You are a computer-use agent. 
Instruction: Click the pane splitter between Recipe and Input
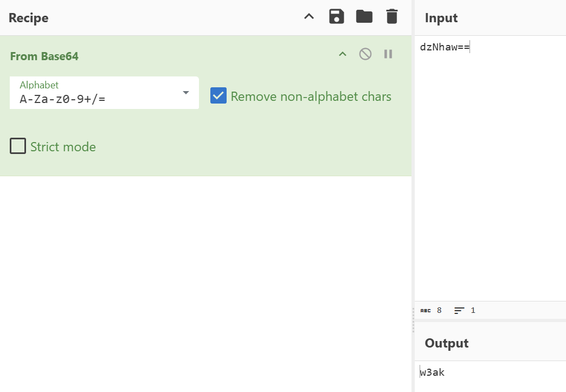pos(413,196)
